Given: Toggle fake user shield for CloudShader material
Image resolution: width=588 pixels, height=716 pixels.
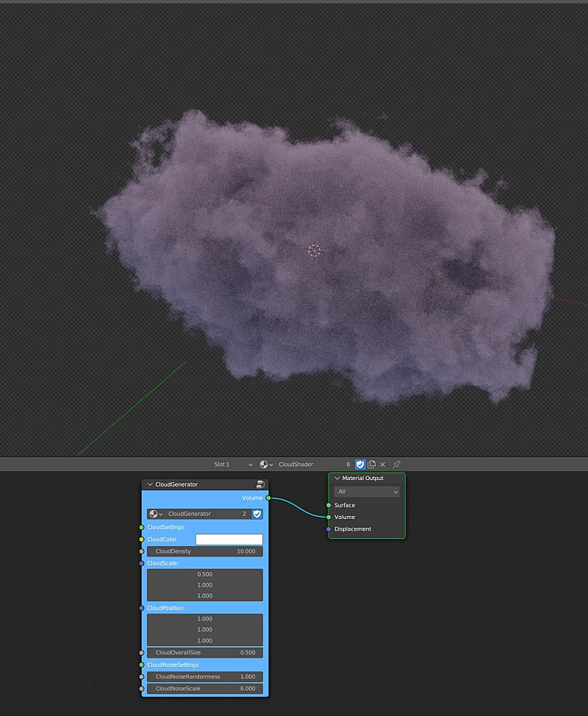Looking at the screenshot, I should 360,465.
